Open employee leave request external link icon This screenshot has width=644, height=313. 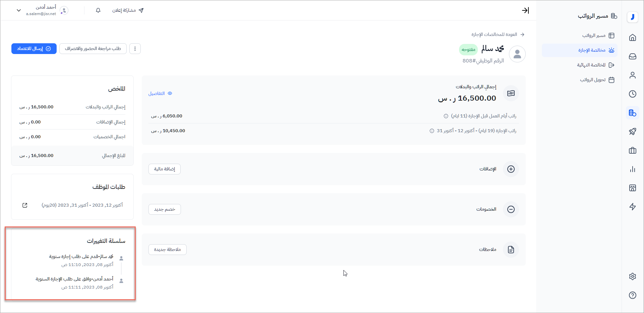click(25, 205)
